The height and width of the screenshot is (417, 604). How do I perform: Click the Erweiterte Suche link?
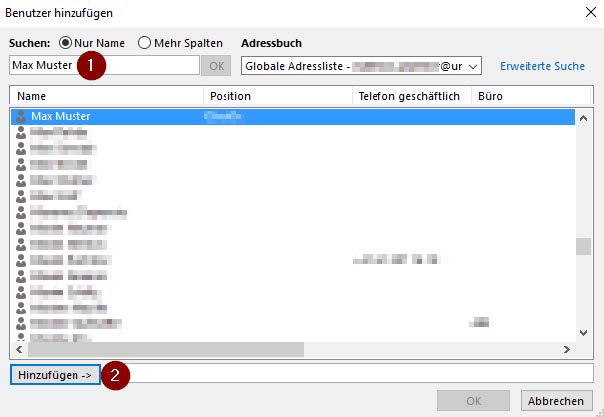(x=541, y=66)
